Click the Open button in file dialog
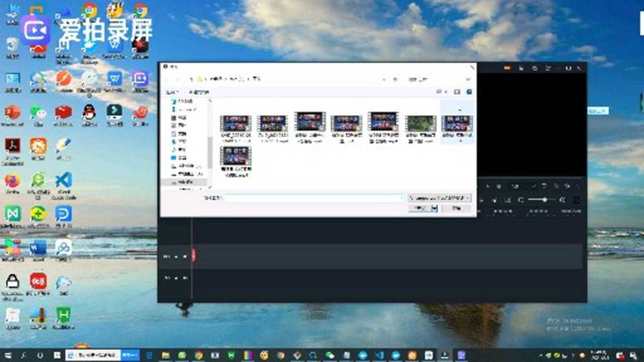This screenshot has height=362, width=644. tap(420, 208)
